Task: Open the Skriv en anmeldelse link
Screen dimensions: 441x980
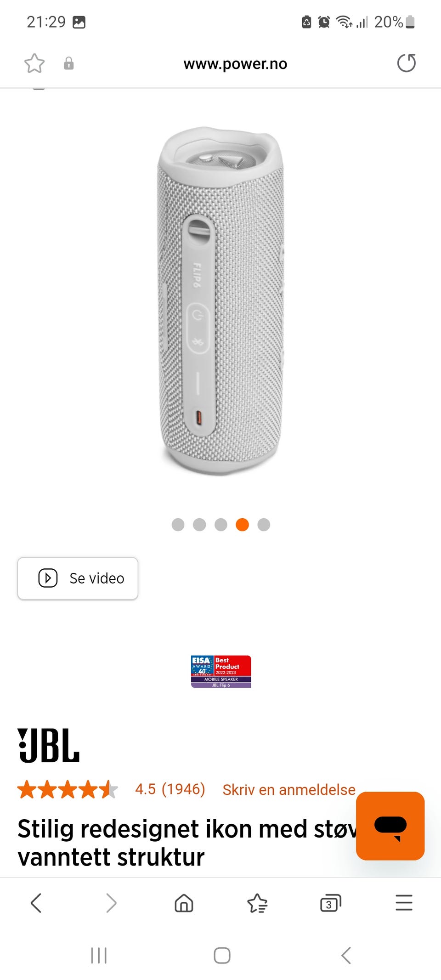Action: pyautogui.click(x=289, y=789)
